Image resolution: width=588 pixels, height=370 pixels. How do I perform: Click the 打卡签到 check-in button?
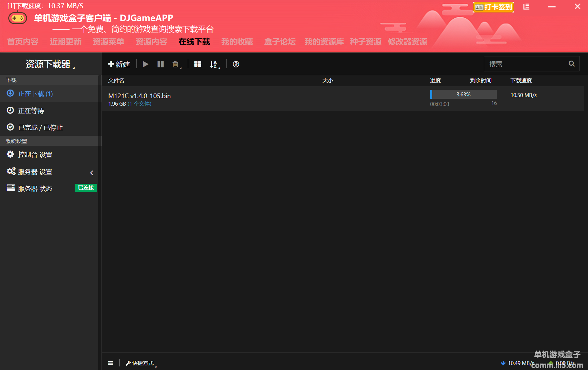(x=493, y=7)
